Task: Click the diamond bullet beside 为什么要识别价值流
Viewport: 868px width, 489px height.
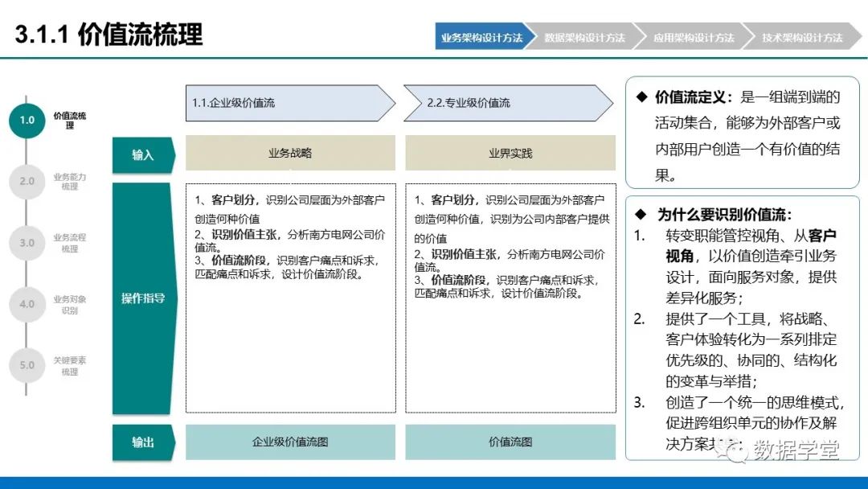Action: pos(641,215)
